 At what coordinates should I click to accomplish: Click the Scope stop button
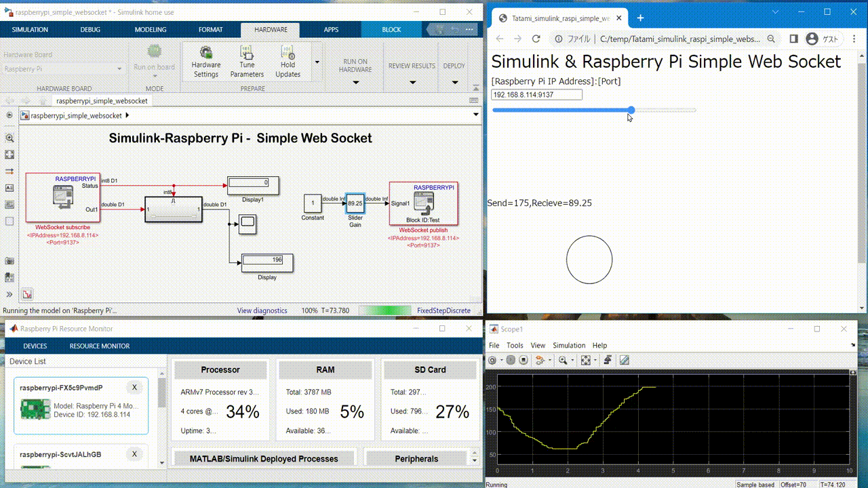coord(524,360)
